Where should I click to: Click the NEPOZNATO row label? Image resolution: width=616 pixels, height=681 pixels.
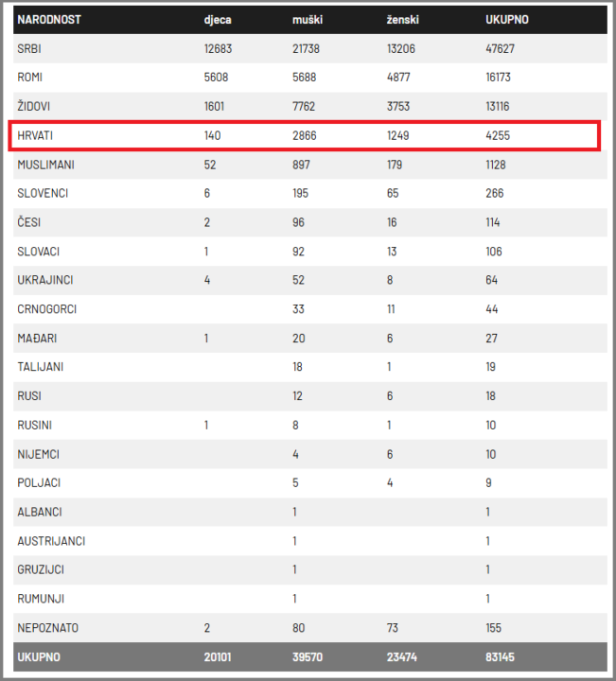point(46,627)
